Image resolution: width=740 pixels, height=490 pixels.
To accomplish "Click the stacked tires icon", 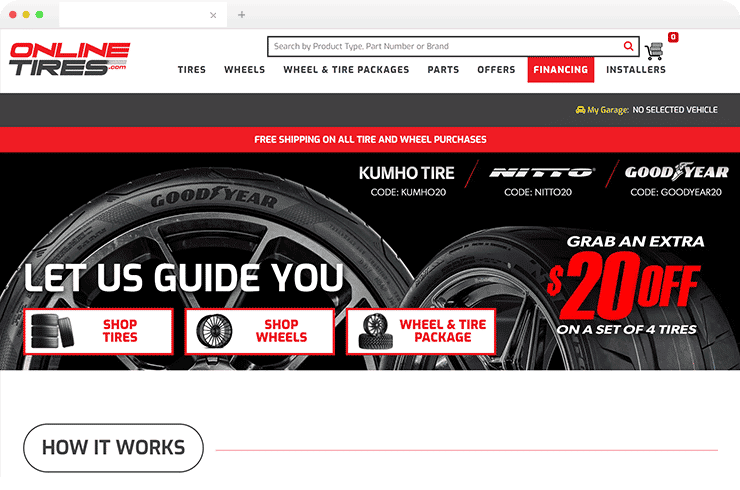I will pyautogui.click(x=52, y=331).
